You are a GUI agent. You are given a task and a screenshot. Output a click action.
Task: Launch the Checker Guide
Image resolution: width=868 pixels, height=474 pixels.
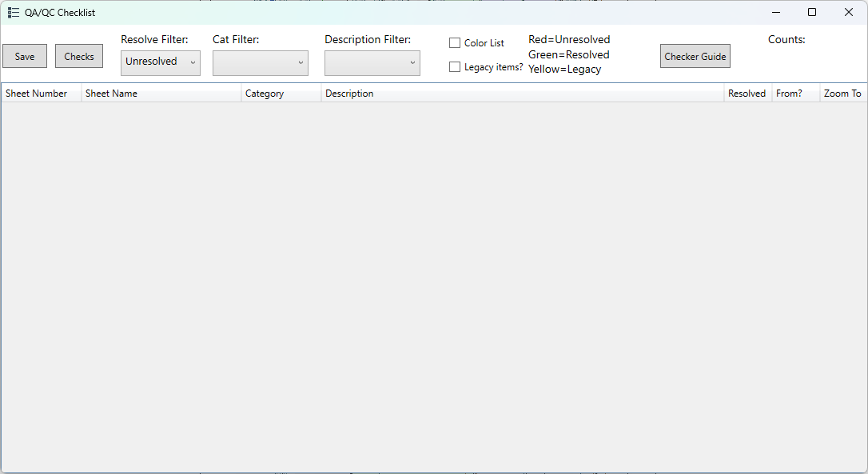(x=695, y=56)
